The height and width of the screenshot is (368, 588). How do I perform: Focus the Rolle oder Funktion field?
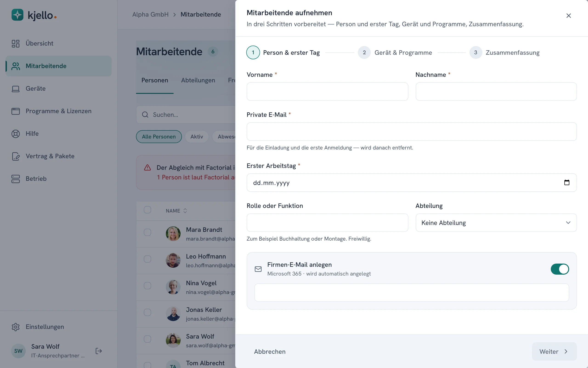pos(327,223)
